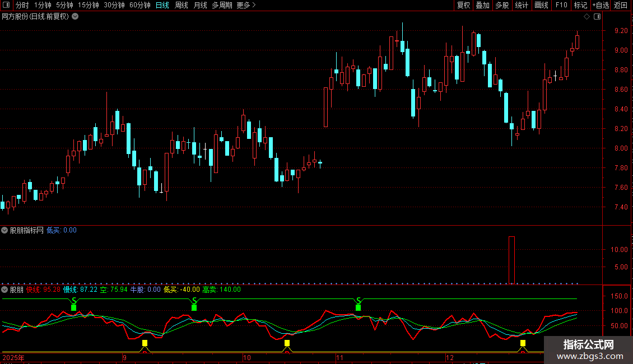This screenshot has height=364, width=633.
Task: Click the 低买: 0.00 value label
Action: click(62, 230)
